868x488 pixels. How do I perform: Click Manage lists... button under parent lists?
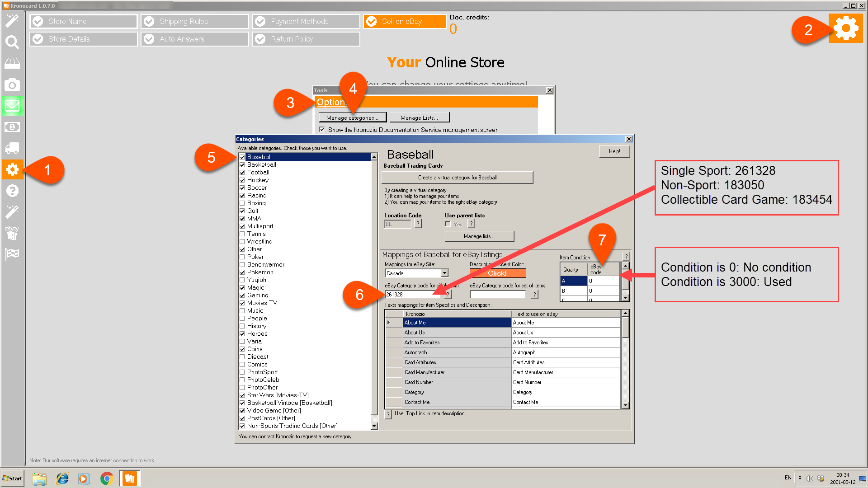tap(479, 236)
